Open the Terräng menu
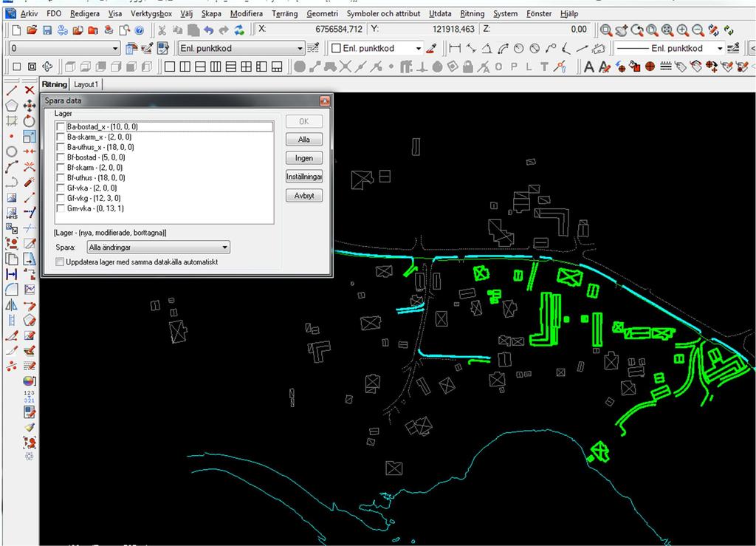 point(284,13)
